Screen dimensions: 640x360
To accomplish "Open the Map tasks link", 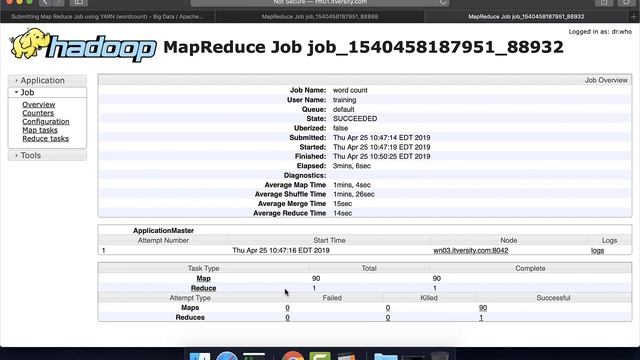I will (40, 130).
